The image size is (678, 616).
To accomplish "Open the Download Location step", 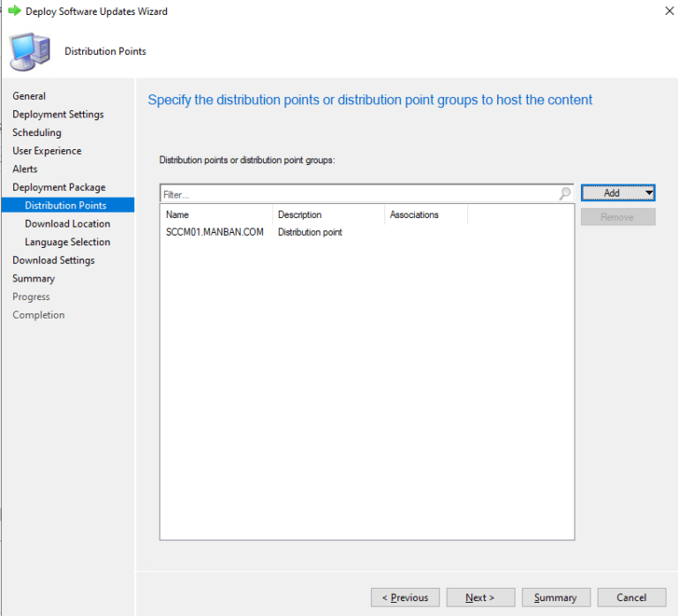I will point(67,223).
